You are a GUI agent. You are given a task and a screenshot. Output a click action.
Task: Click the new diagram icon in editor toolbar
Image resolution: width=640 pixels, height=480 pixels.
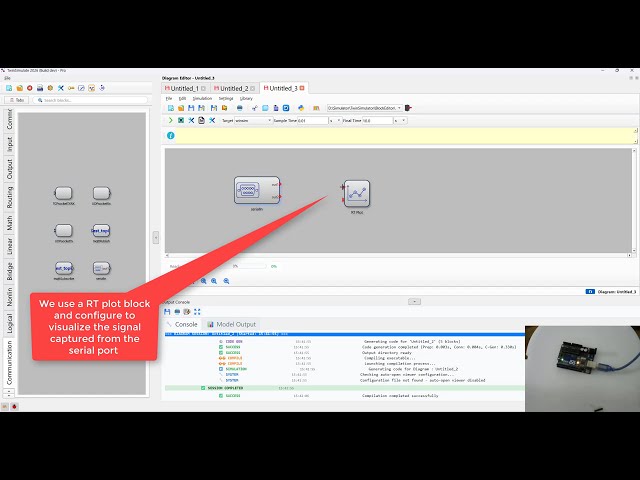tap(171, 108)
